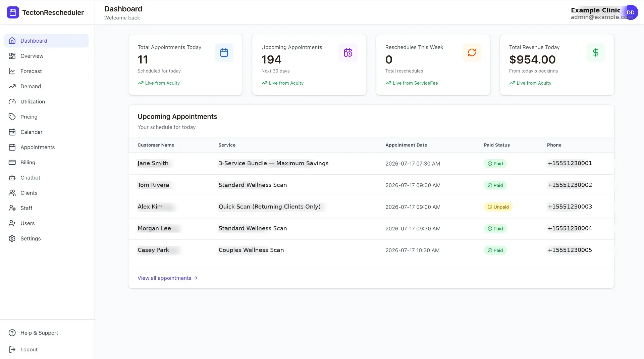Click Live from ServiceFee link text
The width and height of the screenshot is (644, 359).
tap(415, 83)
